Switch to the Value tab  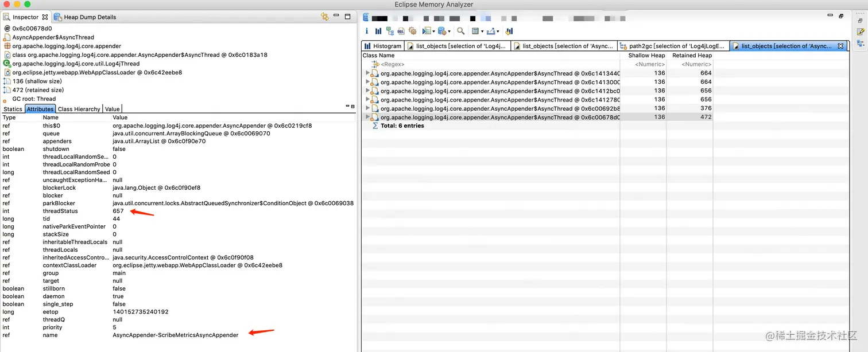coord(112,109)
